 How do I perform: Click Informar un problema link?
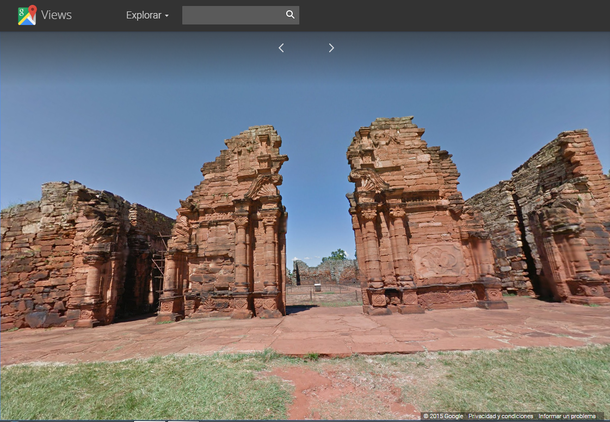pos(567,416)
